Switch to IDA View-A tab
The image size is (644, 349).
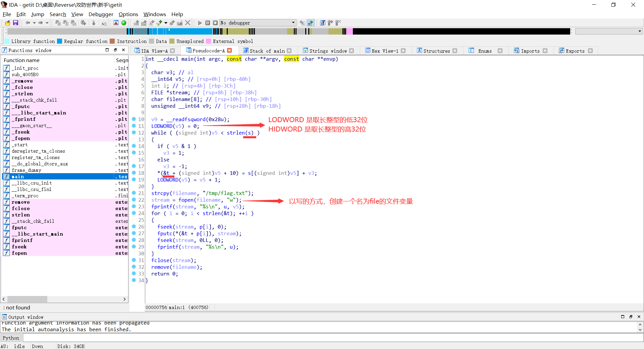154,51
